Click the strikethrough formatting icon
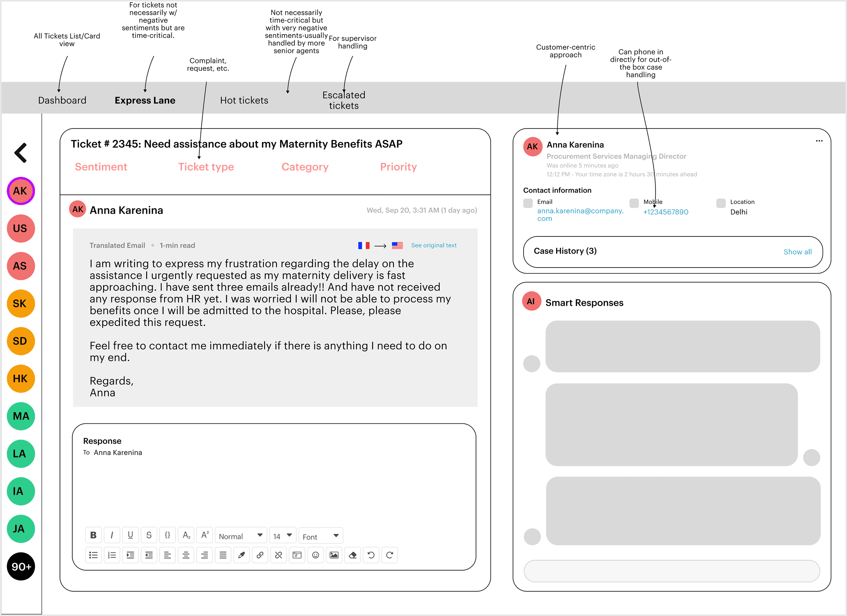 [x=149, y=535]
